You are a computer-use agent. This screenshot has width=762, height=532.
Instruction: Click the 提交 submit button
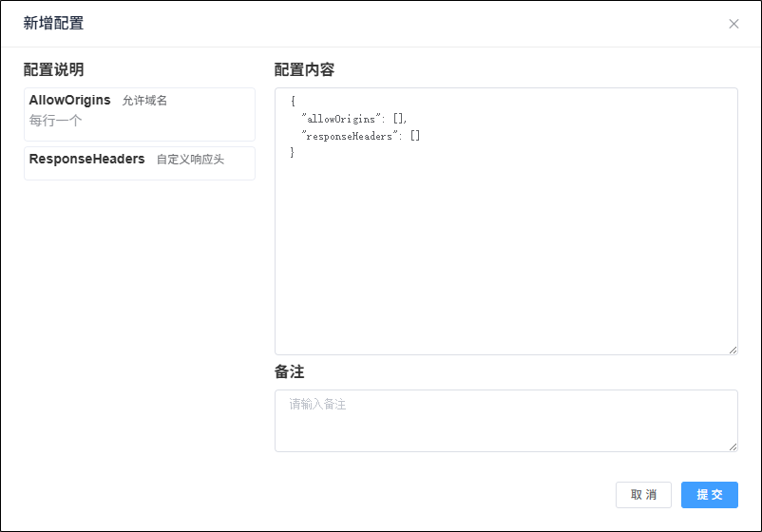pos(709,495)
